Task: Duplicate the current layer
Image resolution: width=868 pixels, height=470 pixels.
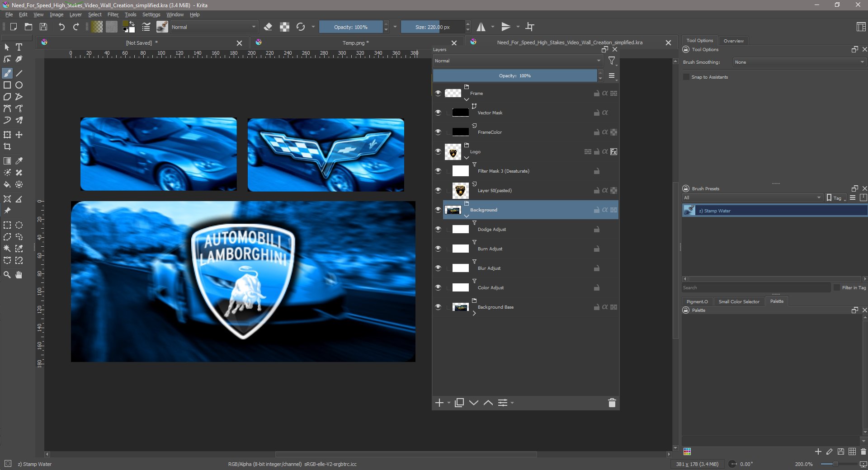Action: tap(459, 403)
